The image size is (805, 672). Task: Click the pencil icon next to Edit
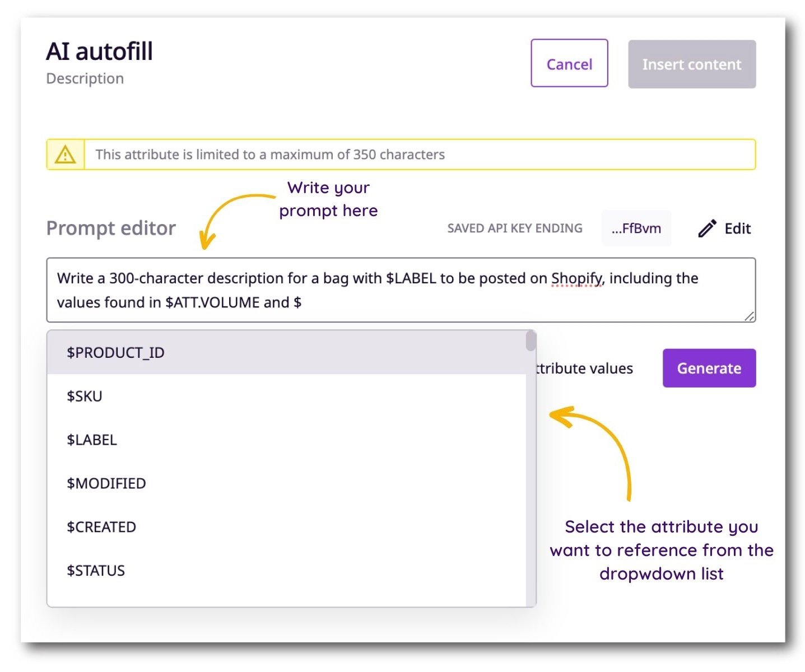pos(708,227)
